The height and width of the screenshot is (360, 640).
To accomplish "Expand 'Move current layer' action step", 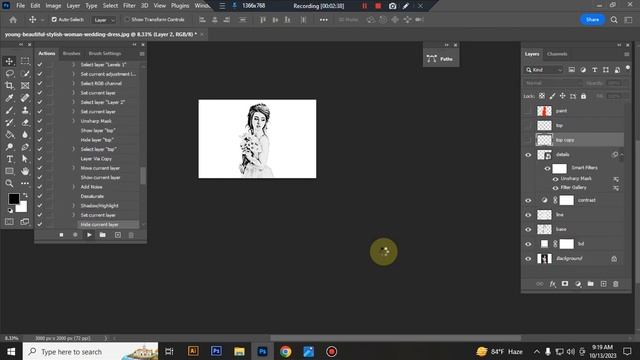I will coord(74,168).
